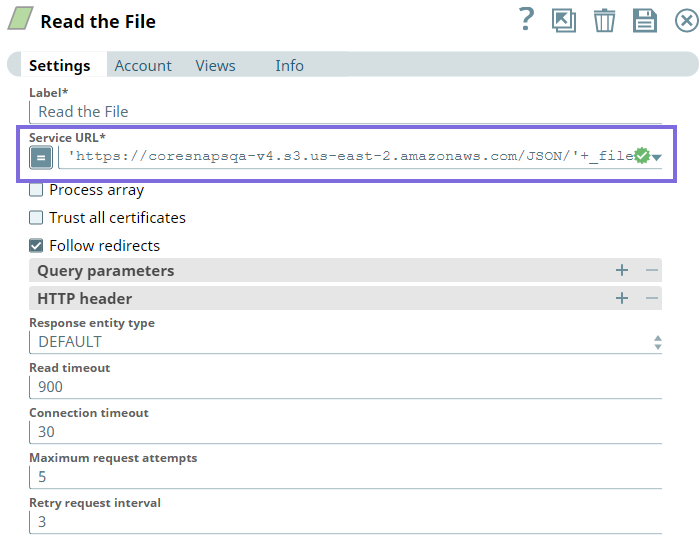The width and height of the screenshot is (700, 540).
Task: Close the Read the File dialog
Action: (686, 20)
